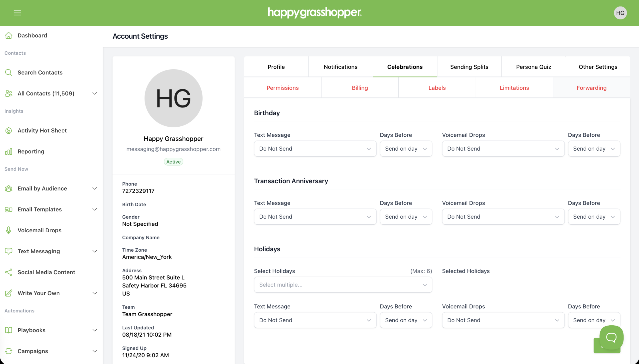Expand the Playbooks sidebar section
The height and width of the screenshot is (364, 639).
coord(95,330)
